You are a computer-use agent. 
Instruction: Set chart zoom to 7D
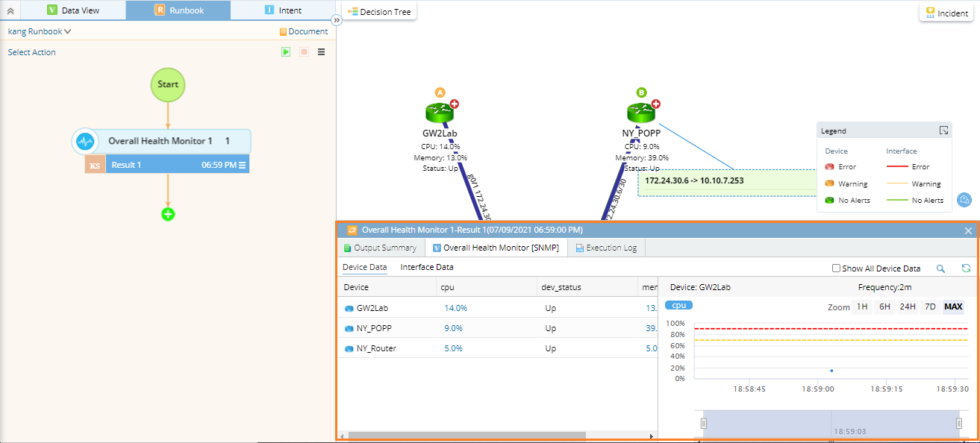click(930, 307)
